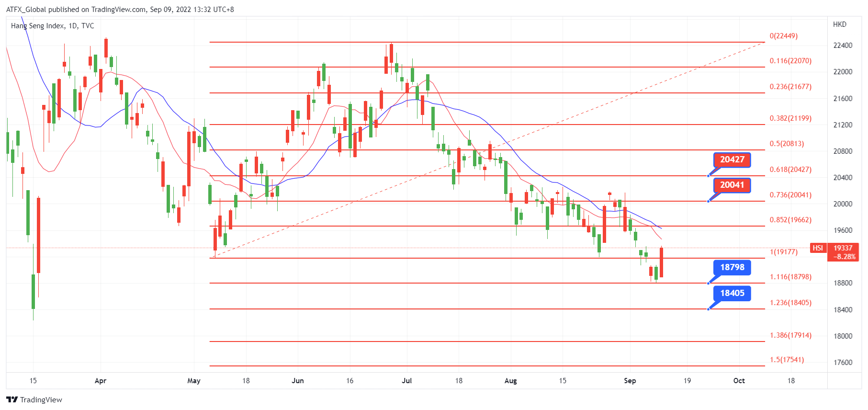Click 22000 on the price axis

(x=843, y=72)
